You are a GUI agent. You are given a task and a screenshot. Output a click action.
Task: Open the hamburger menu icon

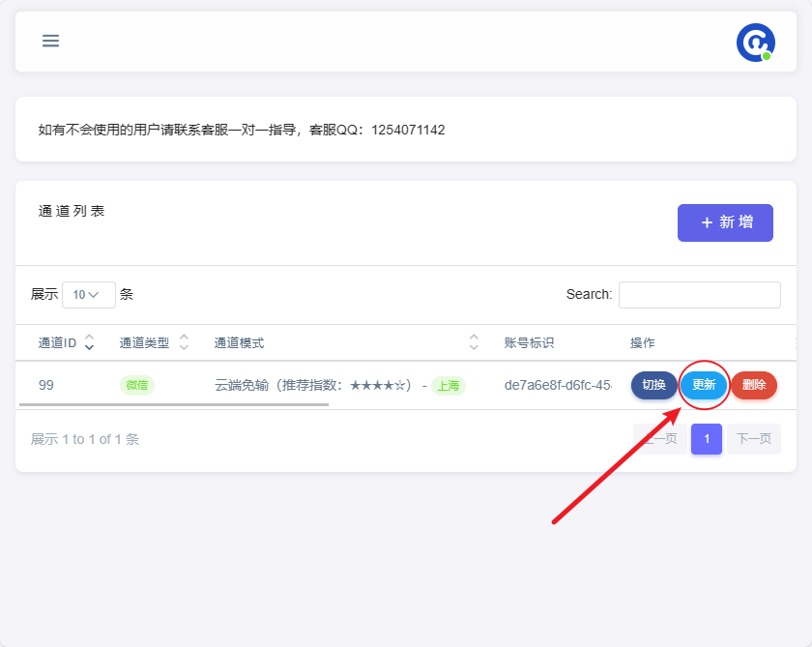pyautogui.click(x=50, y=41)
